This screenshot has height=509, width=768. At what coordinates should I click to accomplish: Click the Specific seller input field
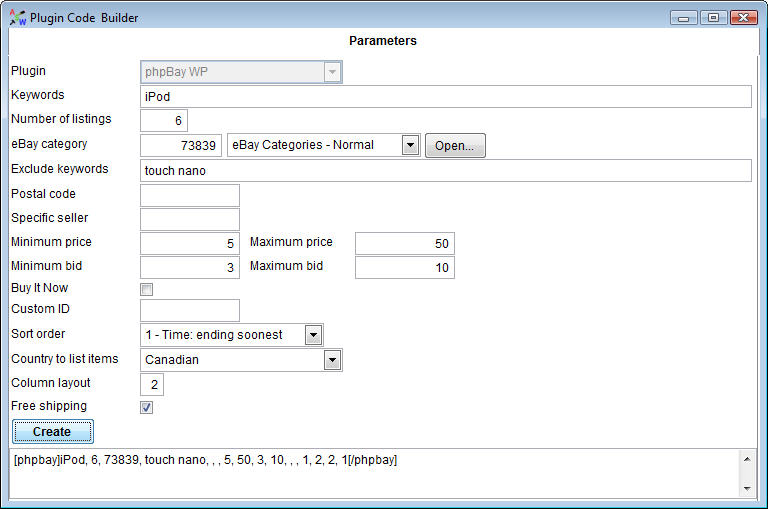tap(190, 219)
